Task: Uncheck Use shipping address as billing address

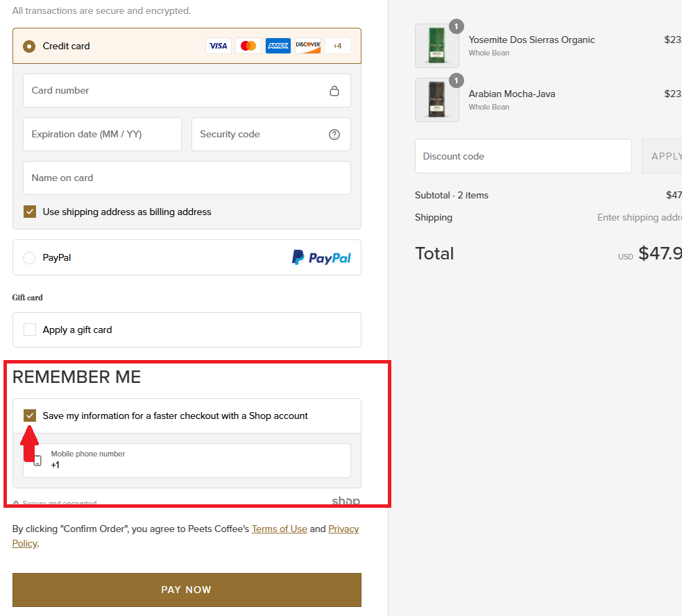Action: 30,212
